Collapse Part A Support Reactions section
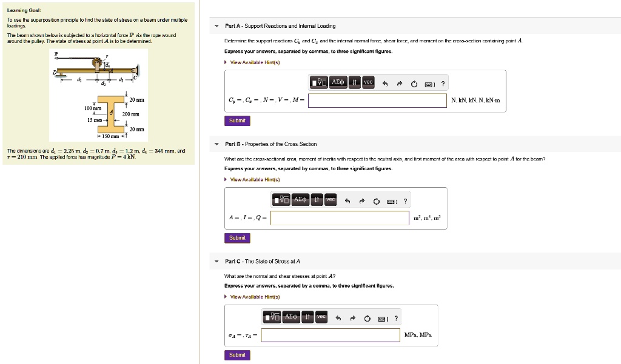Viewport: 621px width, 364px height. tap(217, 26)
